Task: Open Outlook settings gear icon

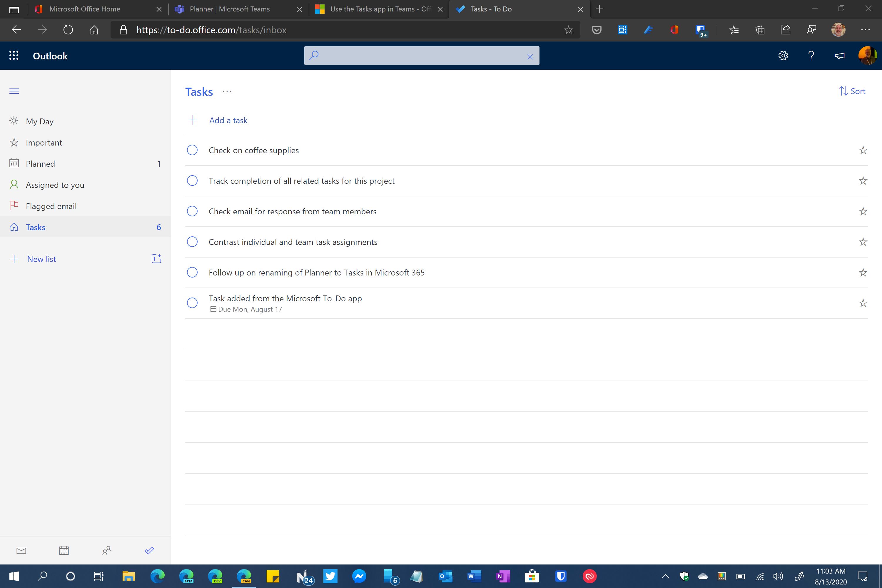Action: (783, 56)
